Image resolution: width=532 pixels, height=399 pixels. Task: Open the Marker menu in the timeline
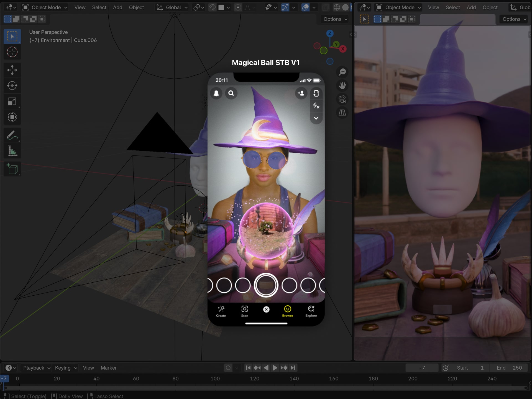(108, 368)
